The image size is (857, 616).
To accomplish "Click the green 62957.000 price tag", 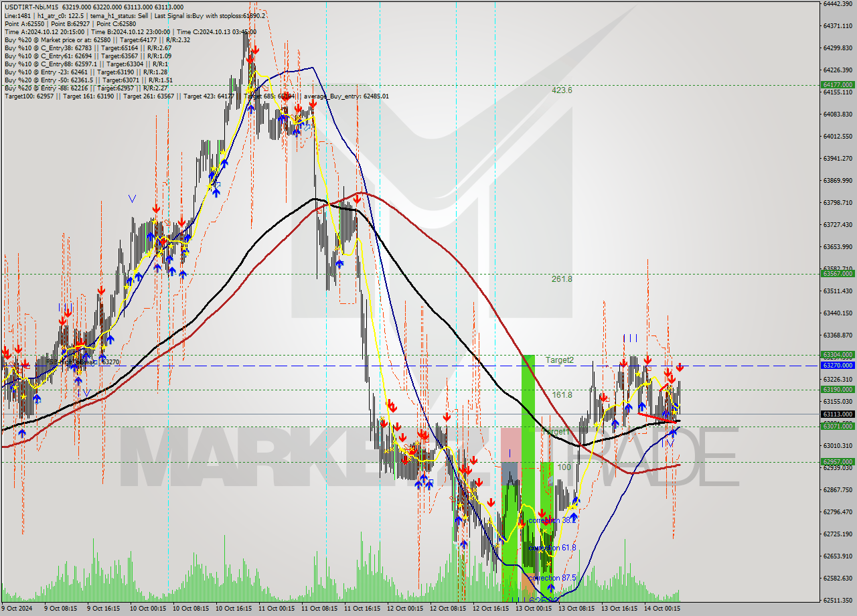I will (838, 462).
